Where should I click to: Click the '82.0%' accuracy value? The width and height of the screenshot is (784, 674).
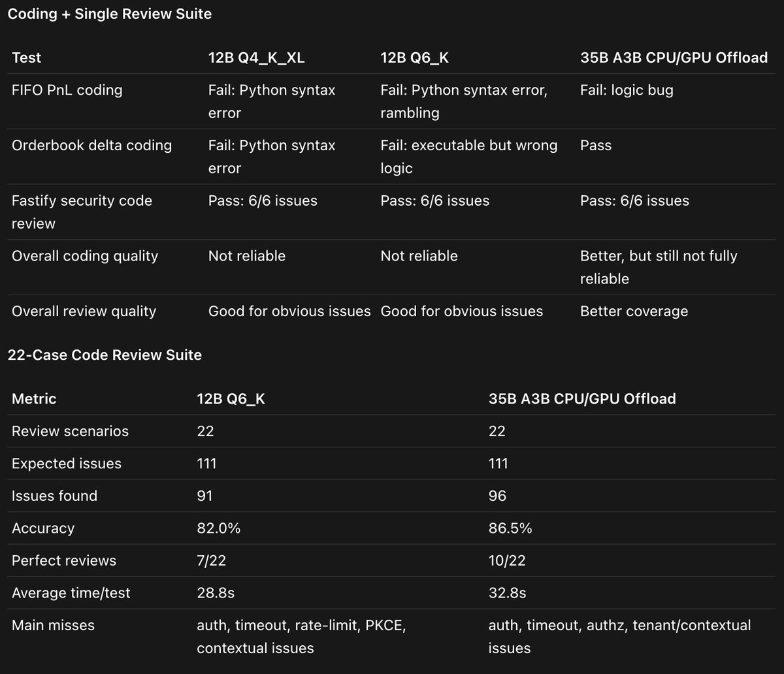pos(219,528)
